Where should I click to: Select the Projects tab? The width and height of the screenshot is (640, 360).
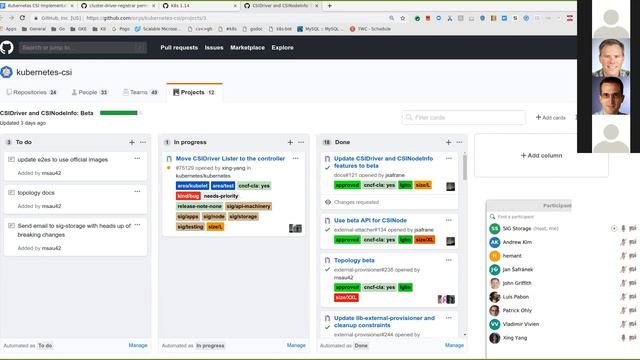tap(194, 92)
